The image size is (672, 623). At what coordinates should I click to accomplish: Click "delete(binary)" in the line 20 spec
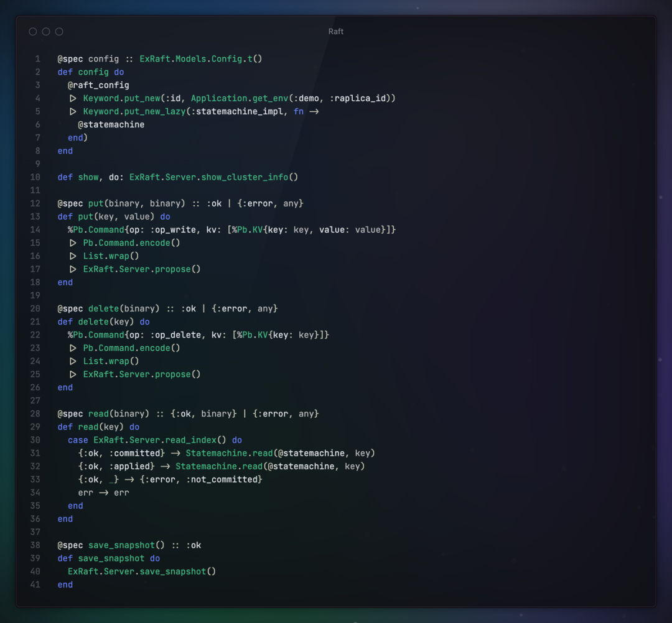point(124,309)
